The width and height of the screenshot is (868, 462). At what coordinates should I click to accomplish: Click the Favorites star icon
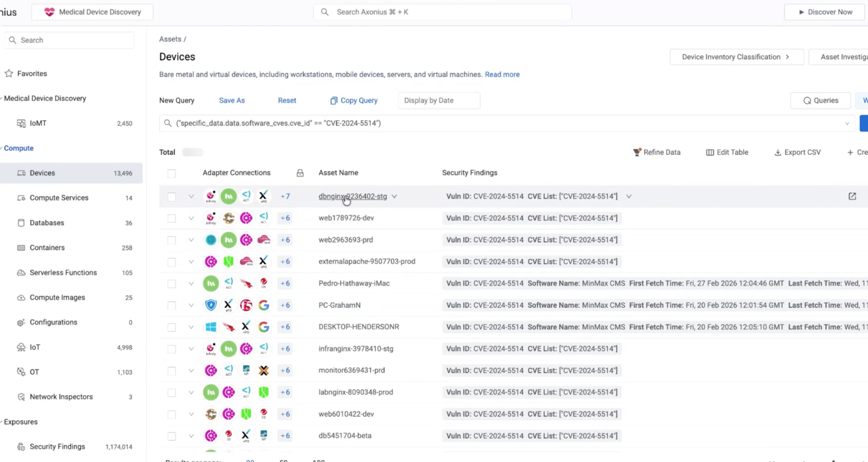pyautogui.click(x=9, y=73)
